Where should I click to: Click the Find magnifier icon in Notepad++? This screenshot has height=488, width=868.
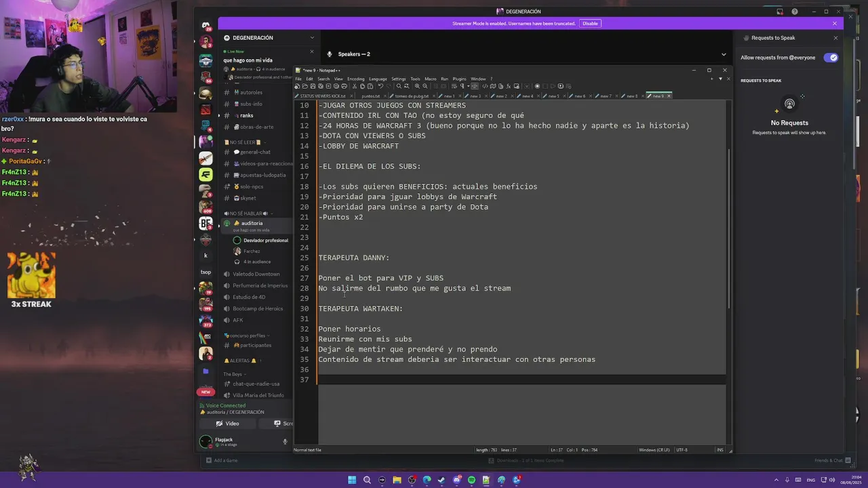[399, 86]
